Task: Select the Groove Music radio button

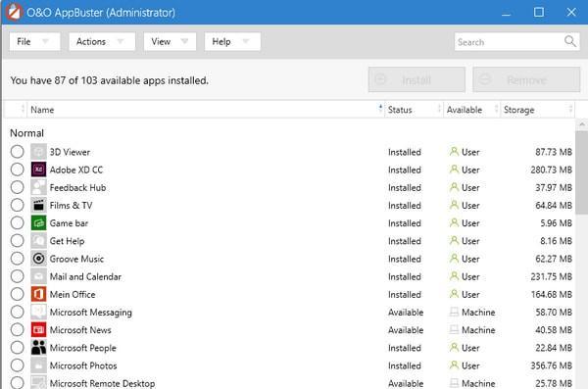Action: tap(18, 259)
